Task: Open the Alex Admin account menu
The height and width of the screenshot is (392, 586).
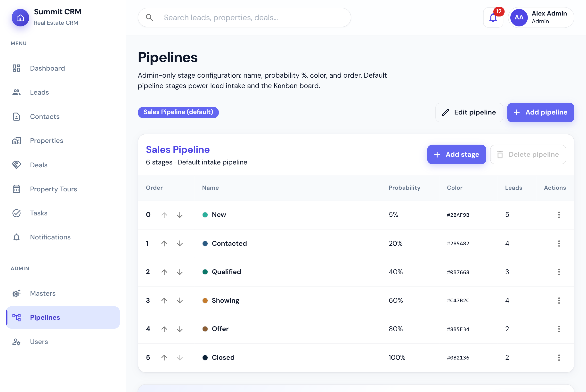Action: pyautogui.click(x=541, y=17)
